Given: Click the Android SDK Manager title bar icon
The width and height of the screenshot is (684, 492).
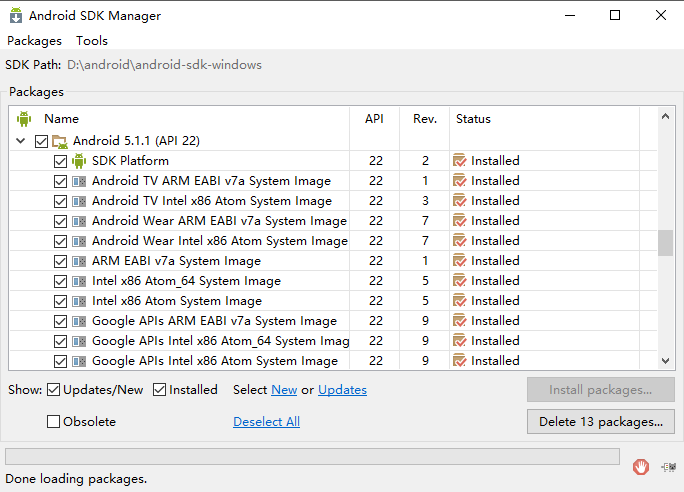Looking at the screenshot, I should (x=16, y=15).
